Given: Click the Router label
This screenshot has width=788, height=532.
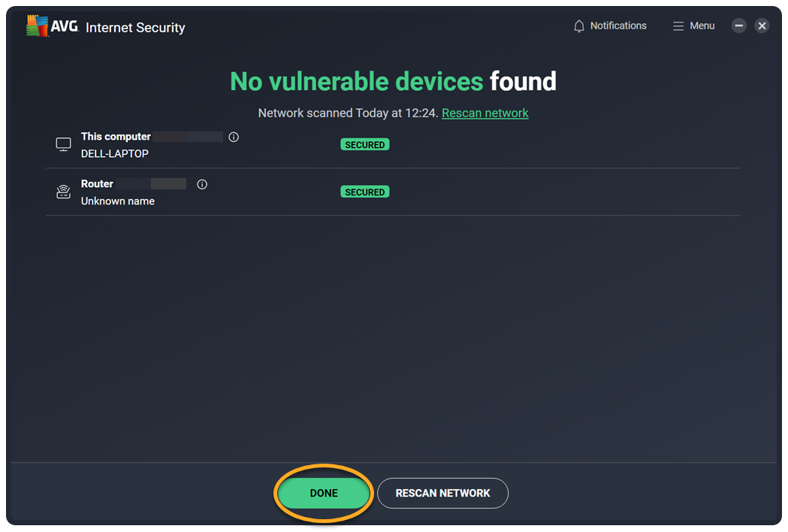Looking at the screenshot, I should point(97,183).
